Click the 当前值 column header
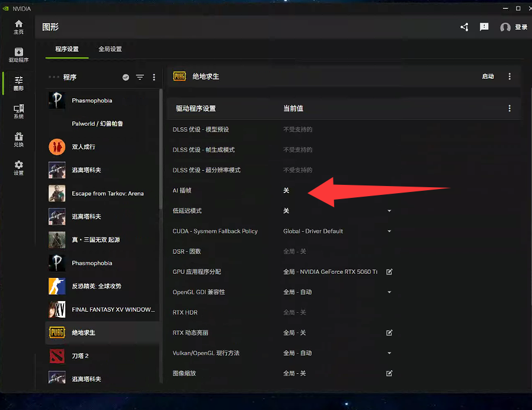This screenshot has width=532, height=410. (x=293, y=108)
